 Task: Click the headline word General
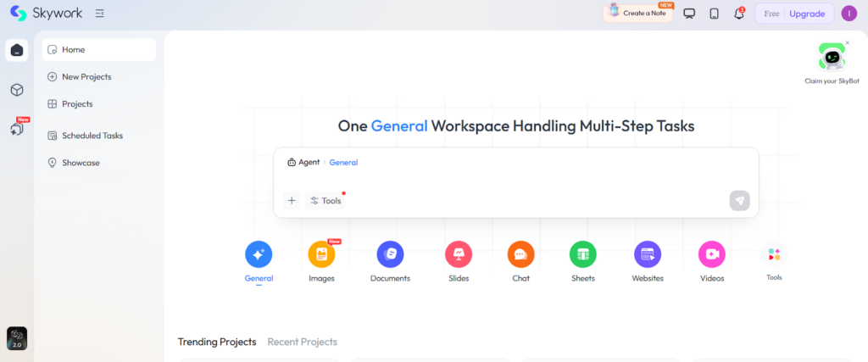399,126
